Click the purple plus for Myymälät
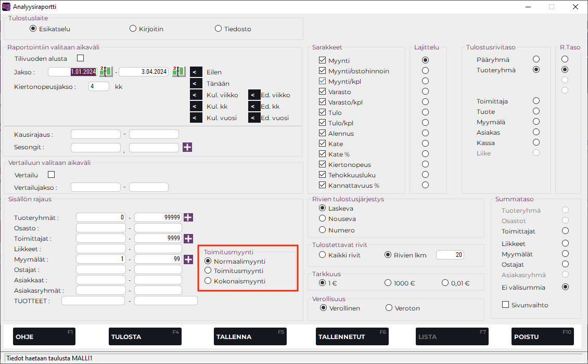588x364 pixels. pyautogui.click(x=188, y=259)
